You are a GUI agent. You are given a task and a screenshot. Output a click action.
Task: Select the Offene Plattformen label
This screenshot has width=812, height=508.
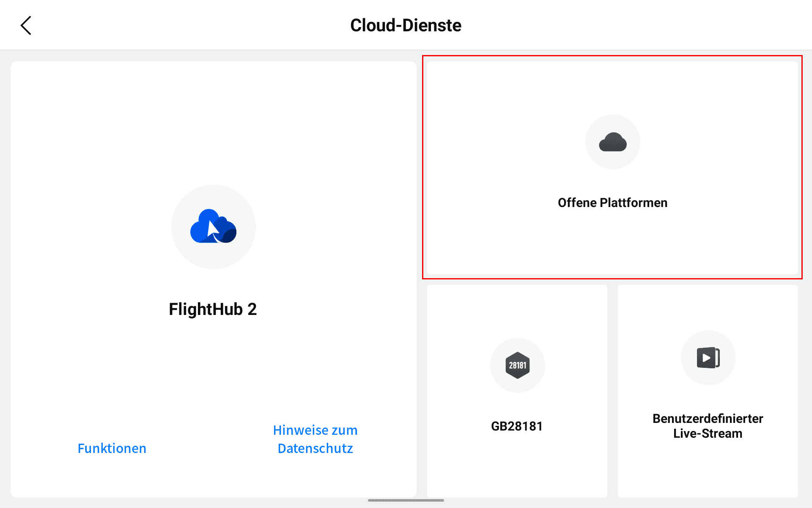[612, 203]
